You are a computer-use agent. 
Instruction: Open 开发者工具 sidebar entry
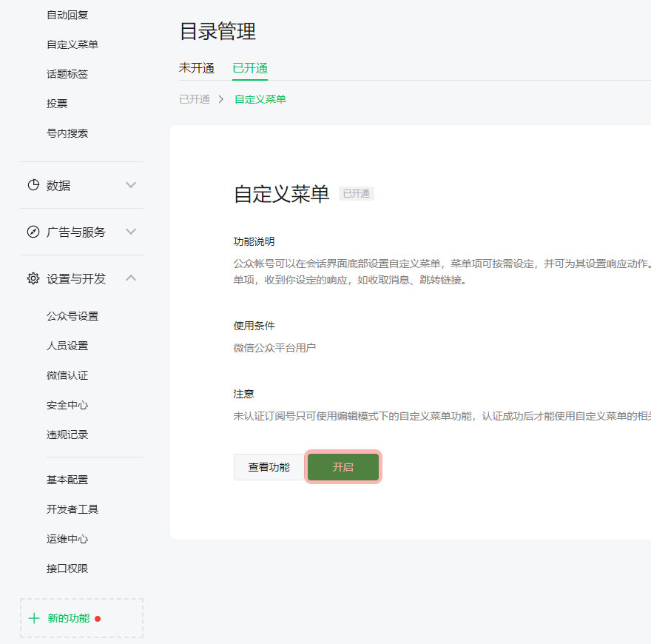pyautogui.click(x=72, y=509)
